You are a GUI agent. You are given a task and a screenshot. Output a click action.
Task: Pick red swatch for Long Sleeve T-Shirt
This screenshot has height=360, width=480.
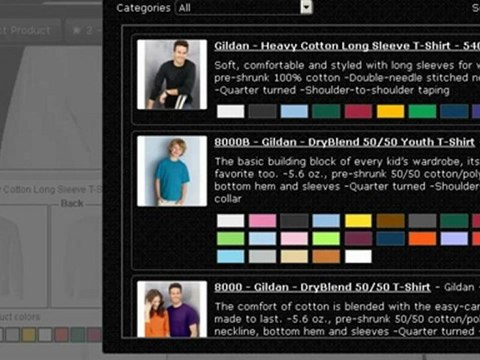pos(358,111)
